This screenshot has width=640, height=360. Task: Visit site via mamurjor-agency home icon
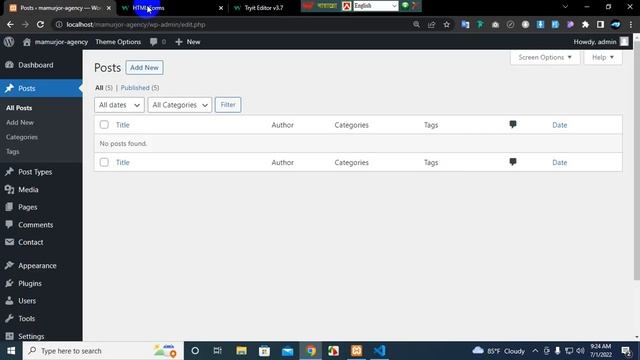click(x=27, y=42)
